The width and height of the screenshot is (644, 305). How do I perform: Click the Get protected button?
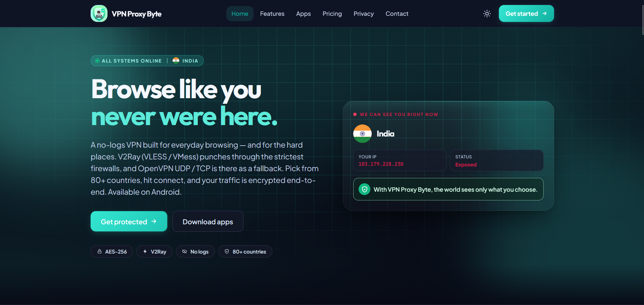[x=129, y=221]
